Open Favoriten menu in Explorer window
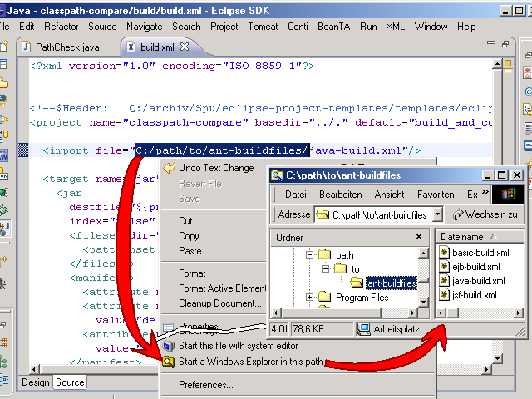Screen dimensions: 532x399 tap(436, 195)
